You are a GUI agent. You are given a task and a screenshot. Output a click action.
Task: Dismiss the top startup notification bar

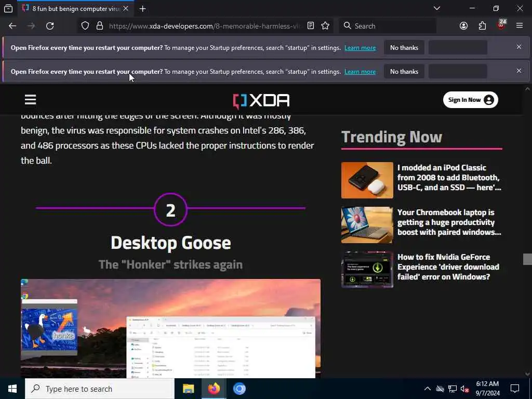pos(519,47)
